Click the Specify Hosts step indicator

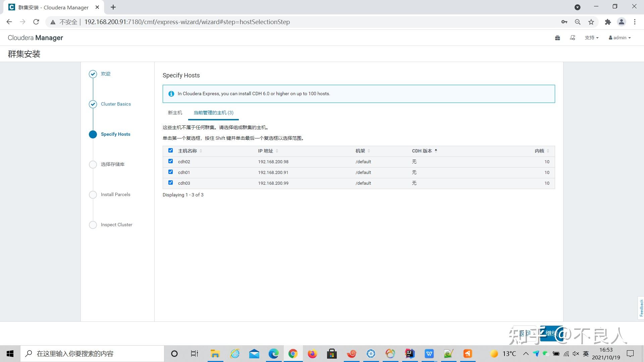click(x=115, y=134)
